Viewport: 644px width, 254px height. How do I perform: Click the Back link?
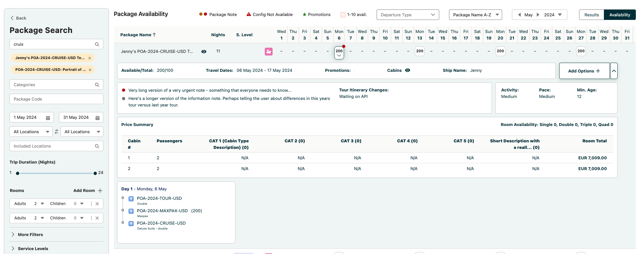[x=18, y=18]
